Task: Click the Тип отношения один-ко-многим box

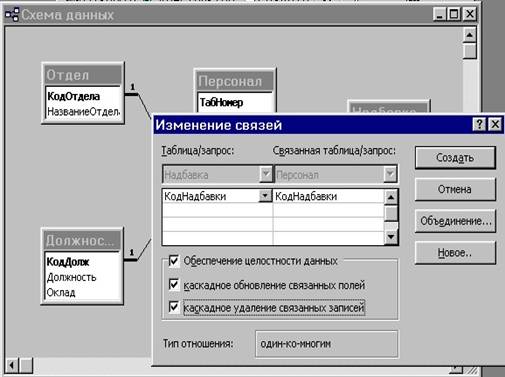Action: 326,344
